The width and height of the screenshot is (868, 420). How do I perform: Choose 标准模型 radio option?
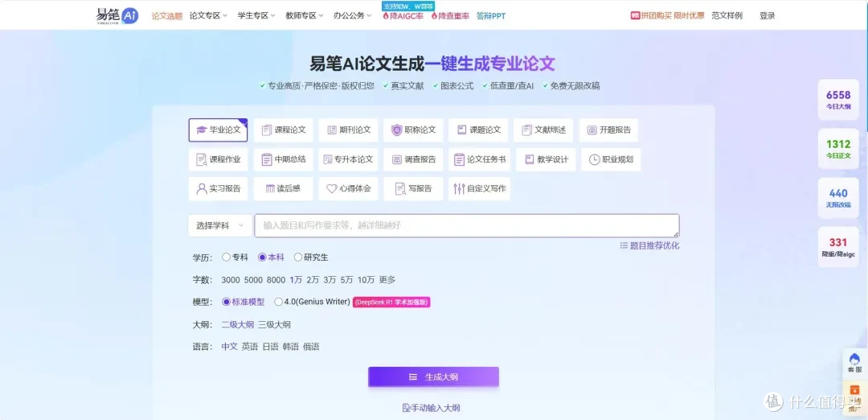(x=226, y=302)
